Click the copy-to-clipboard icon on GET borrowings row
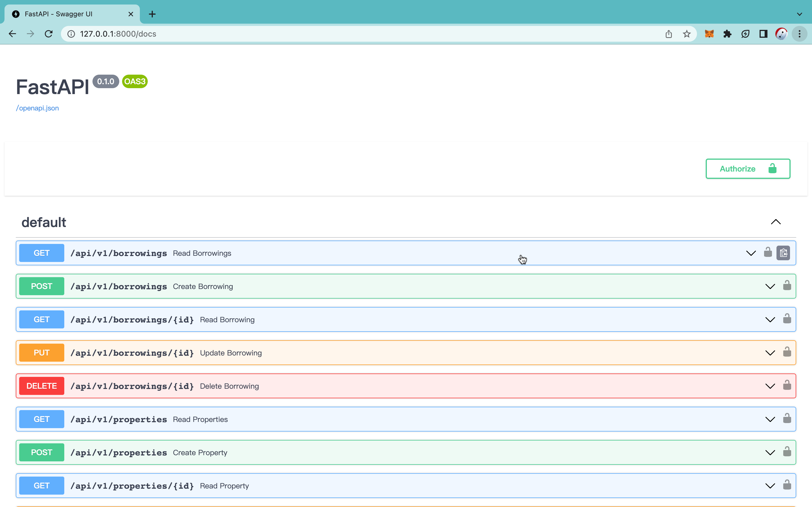Image resolution: width=812 pixels, height=507 pixels. tap(783, 253)
